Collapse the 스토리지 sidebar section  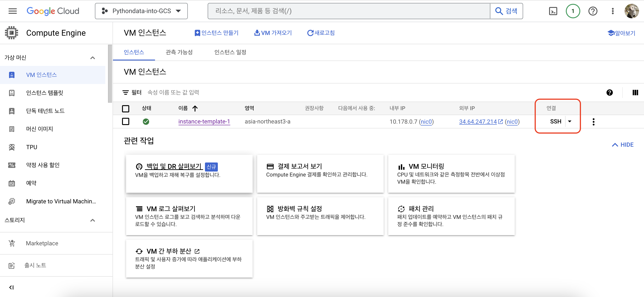pyautogui.click(x=92, y=220)
